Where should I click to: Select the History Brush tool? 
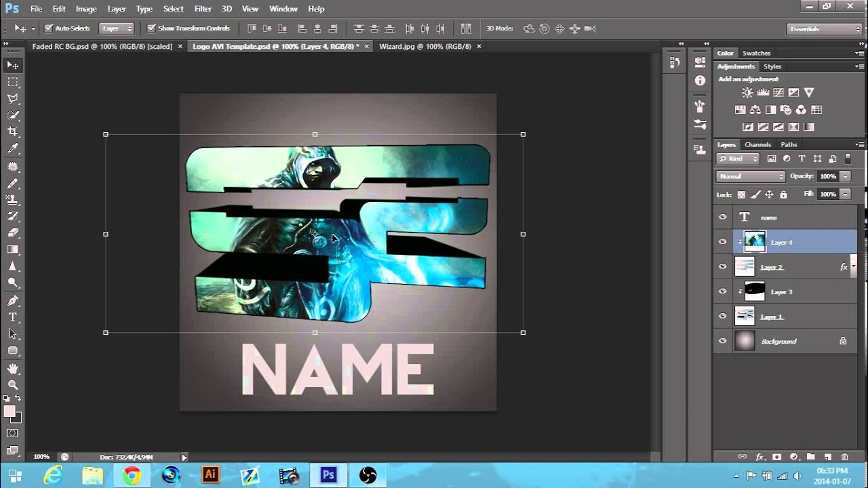click(13, 216)
